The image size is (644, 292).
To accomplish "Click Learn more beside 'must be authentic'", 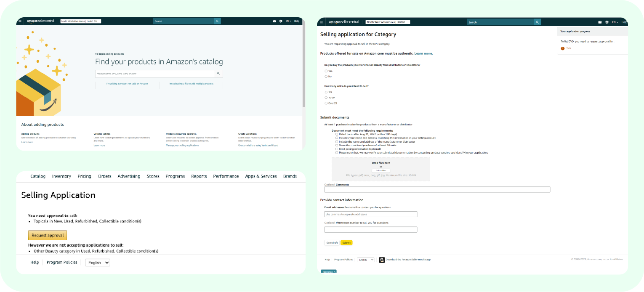I will 423,53.
